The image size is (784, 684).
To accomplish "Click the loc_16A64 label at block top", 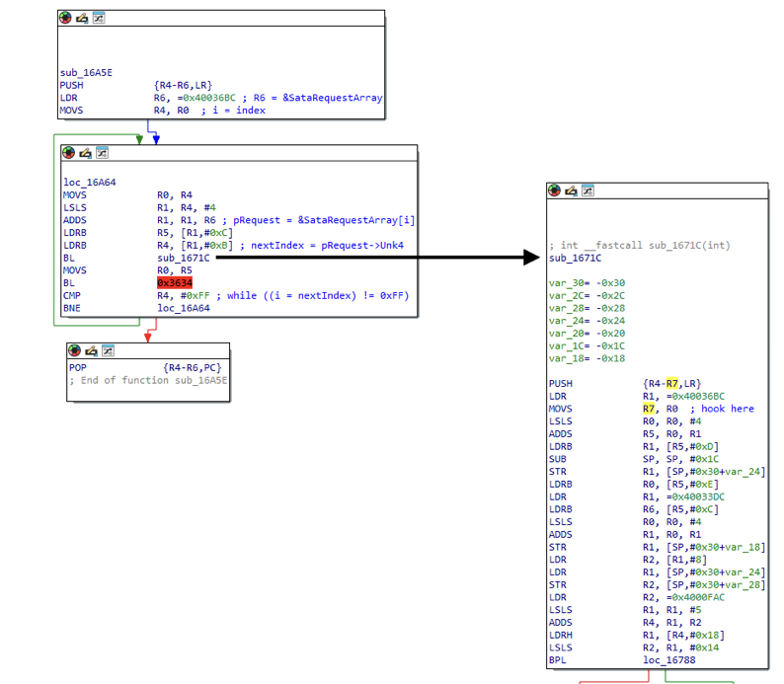I will [90, 183].
